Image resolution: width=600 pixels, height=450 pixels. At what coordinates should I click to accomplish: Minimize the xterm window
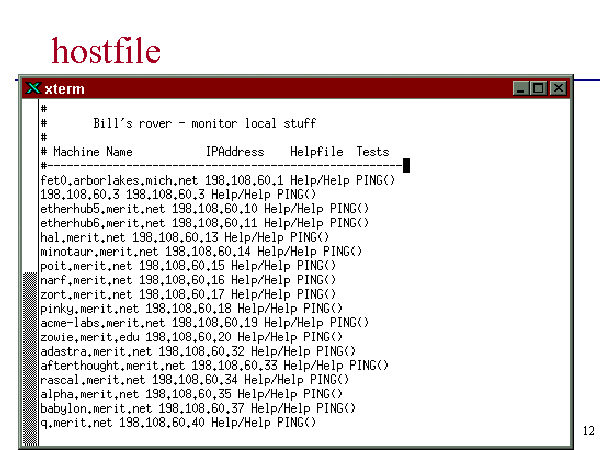(x=521, y=89)
